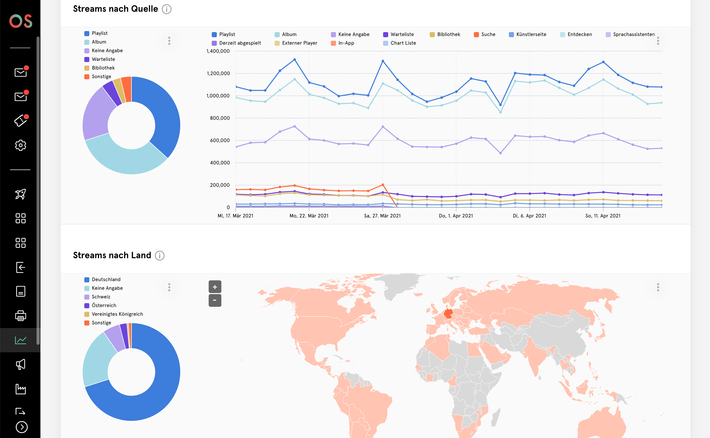This screenshot has height=438, width=710.
Task: Click Deutschland legend swatch in country chart
Action: coord(86,279)
